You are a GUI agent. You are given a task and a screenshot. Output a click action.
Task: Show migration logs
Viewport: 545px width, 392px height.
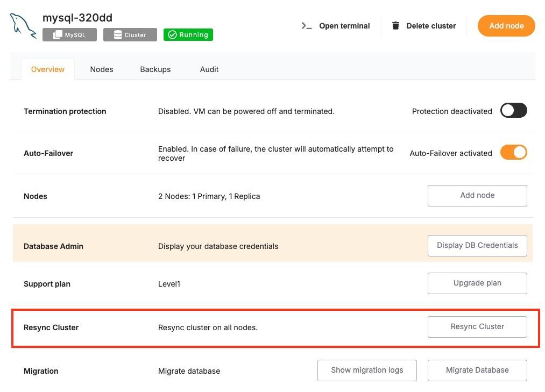coord(367,370)
